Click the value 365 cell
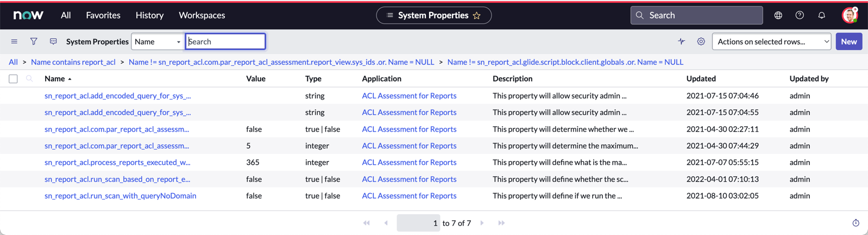The height and width of the screenshot is (235, 868). (253, 163)
